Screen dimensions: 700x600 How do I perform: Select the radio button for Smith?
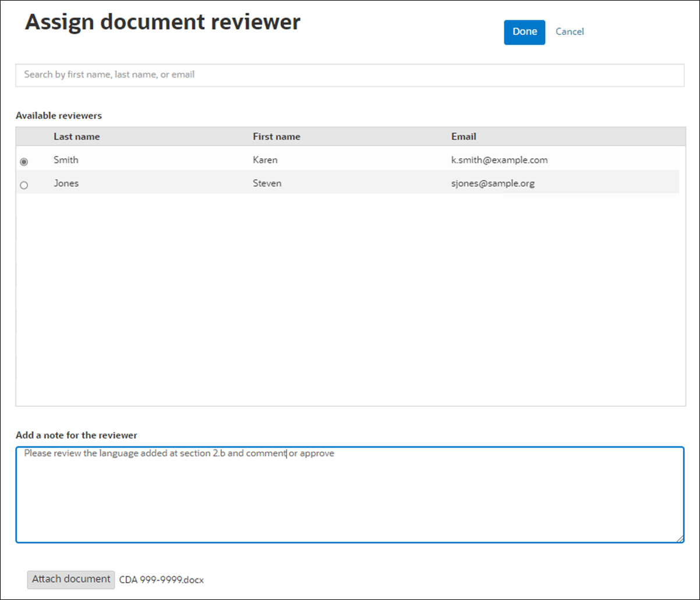[x=24, y=162]
